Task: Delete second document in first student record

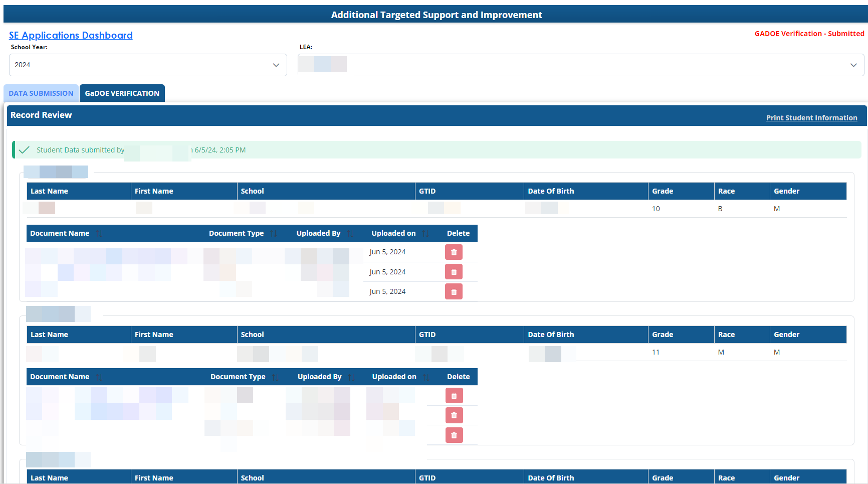Action: pos(454,272)
